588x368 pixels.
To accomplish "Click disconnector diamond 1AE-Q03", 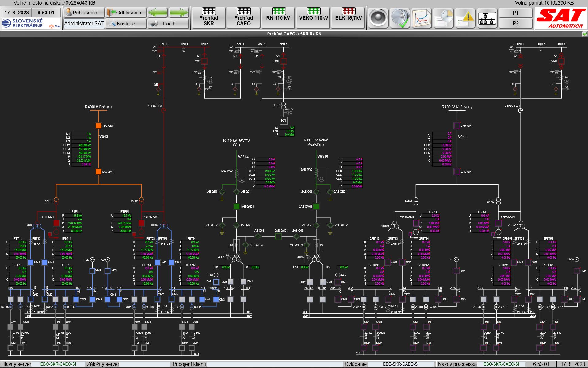I will [x=258, y=236].
